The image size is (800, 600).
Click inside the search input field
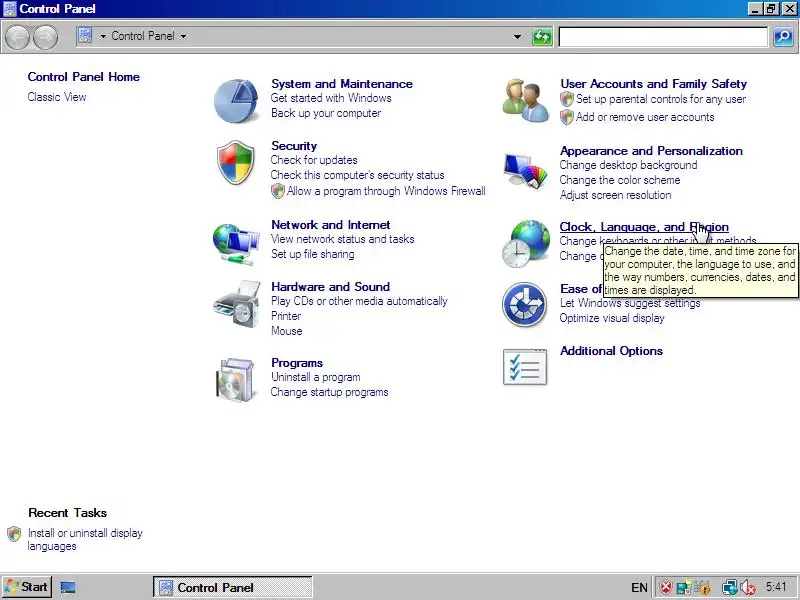click(x=663, y=37)
